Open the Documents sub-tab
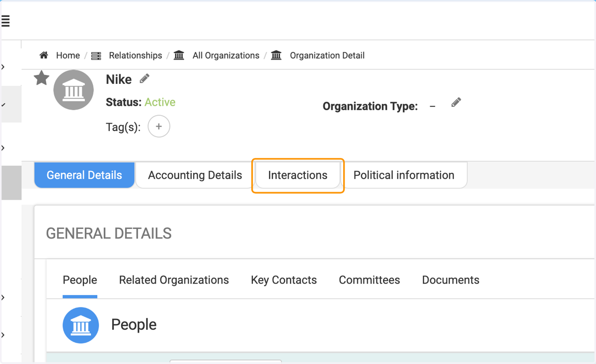596x364 pixels. 451,280
